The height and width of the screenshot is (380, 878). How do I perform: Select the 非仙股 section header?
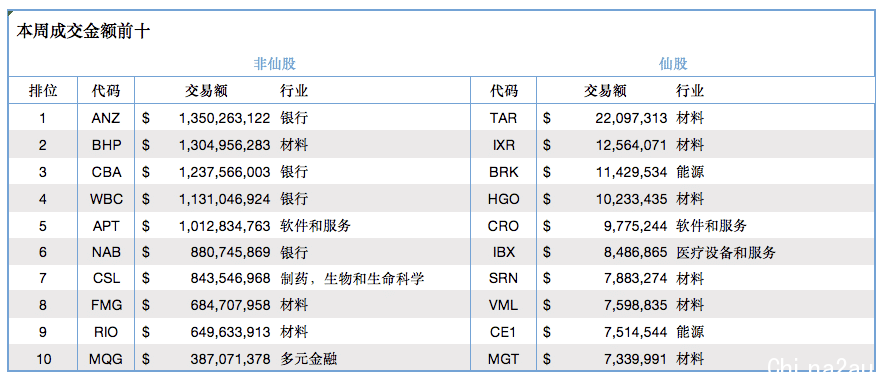[274, 64]
